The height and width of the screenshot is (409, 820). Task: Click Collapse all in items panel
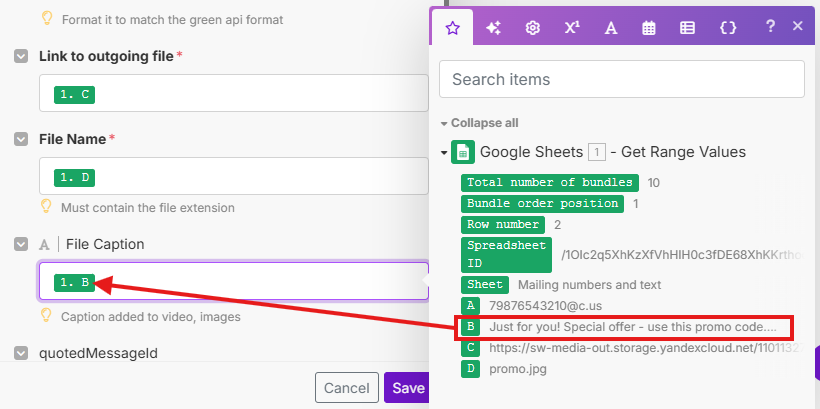484,122
